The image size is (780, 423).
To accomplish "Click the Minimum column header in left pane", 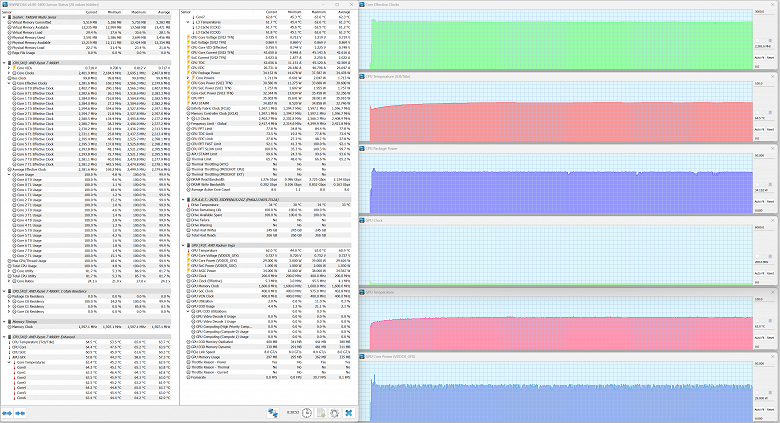I will click(114, 12).
